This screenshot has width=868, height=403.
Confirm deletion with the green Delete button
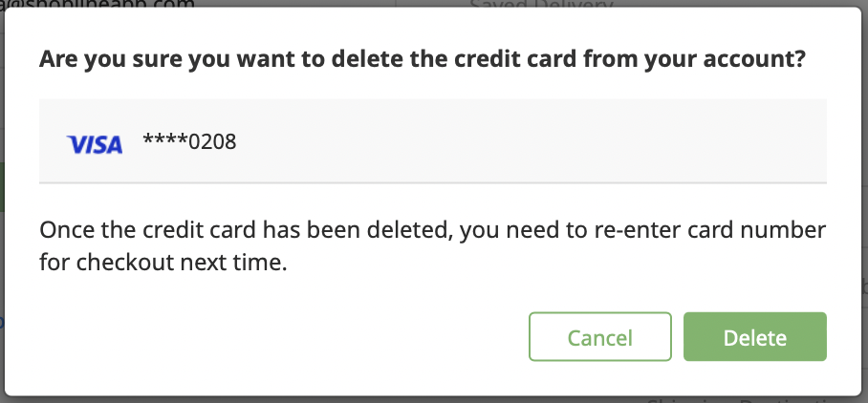click(755, 337)
